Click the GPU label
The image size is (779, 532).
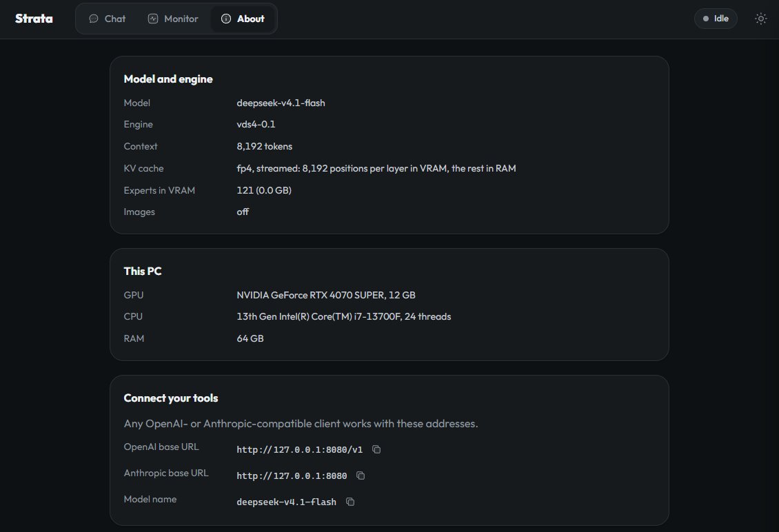[134, 295]
